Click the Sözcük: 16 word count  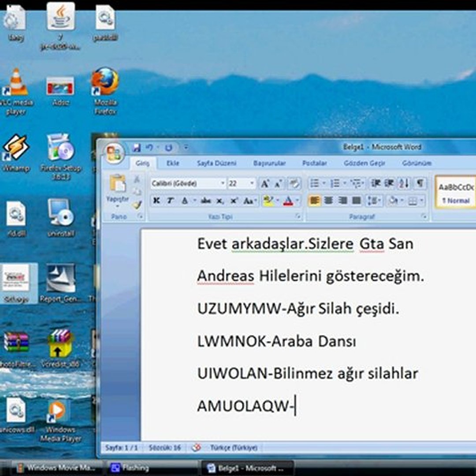tap(165, 447)
